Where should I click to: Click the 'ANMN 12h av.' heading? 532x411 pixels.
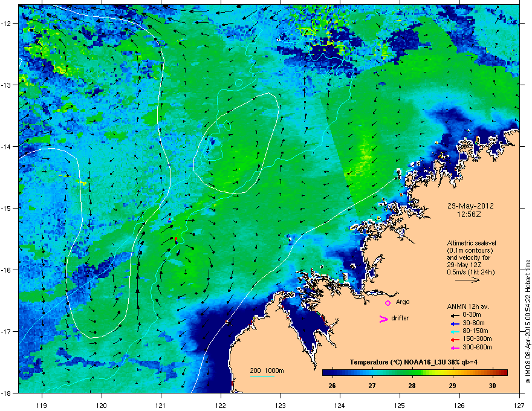[x=468, y=306]
